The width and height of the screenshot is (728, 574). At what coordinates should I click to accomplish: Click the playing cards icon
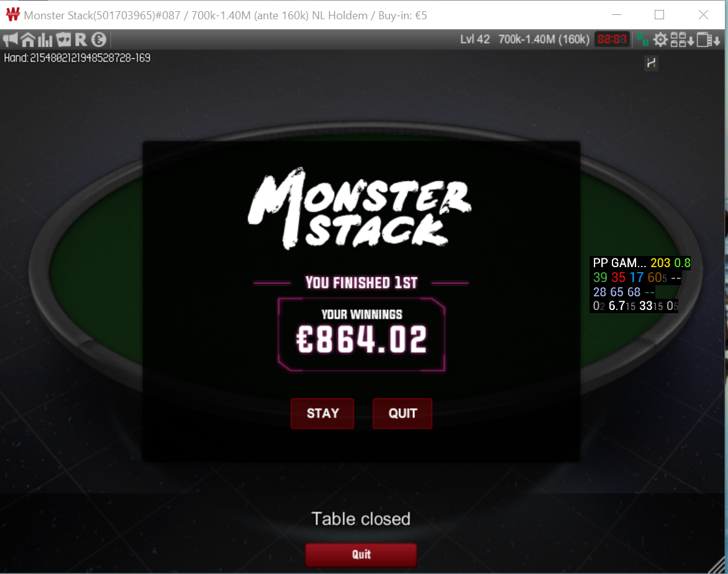pyautogui.click(x=63, y=40)
